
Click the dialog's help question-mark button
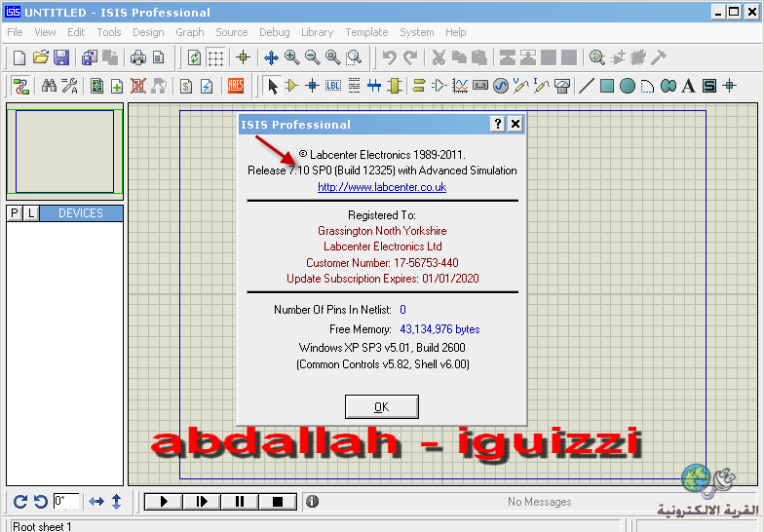[497, 124]
